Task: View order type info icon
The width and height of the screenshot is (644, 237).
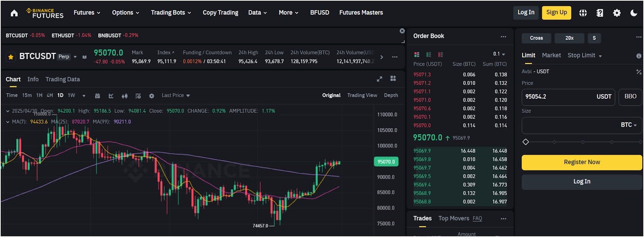Action: 639,56
